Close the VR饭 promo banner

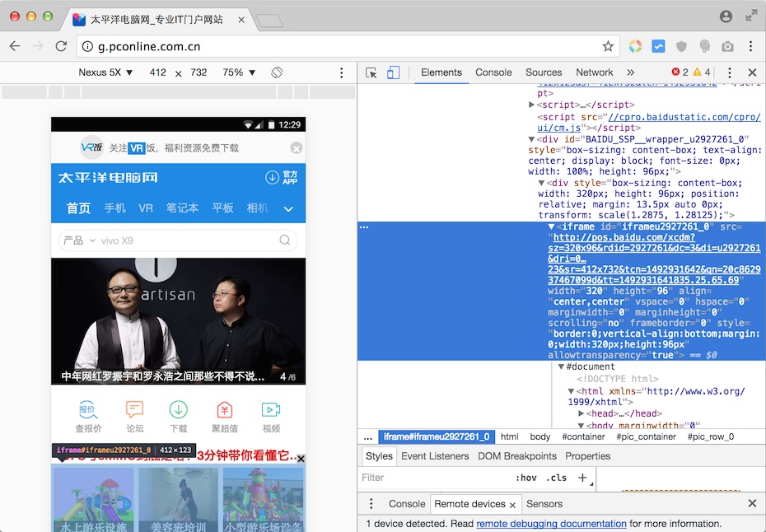point(296,147)
